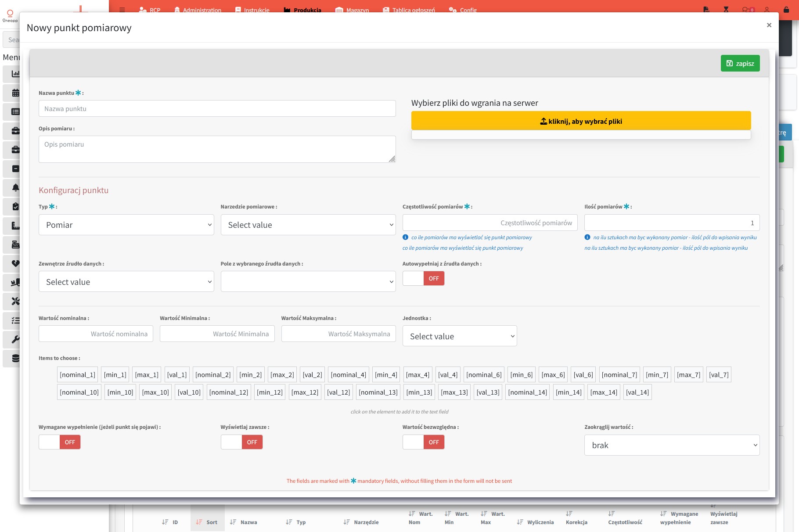Click info icon beside Ilość pomiarów hint text
This screenshot has width=799, height=532.
click(x=587, y=237)
